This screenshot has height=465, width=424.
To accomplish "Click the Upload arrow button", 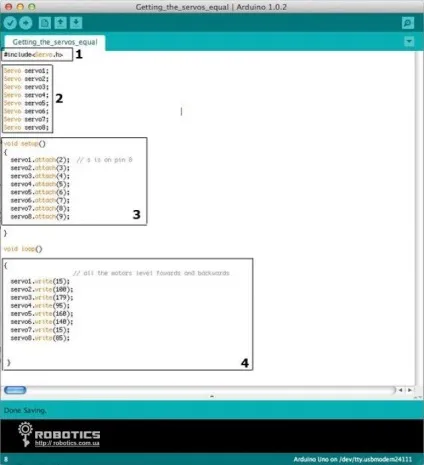I will pyautogui.click(x=26, y=23).
